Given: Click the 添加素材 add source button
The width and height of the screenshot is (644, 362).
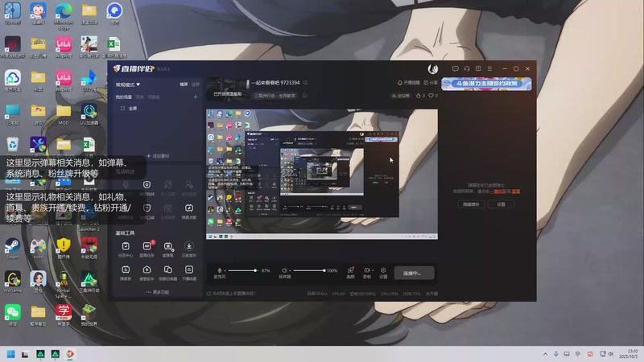Looking at the screenshot, I should click(x=158, y=156).
